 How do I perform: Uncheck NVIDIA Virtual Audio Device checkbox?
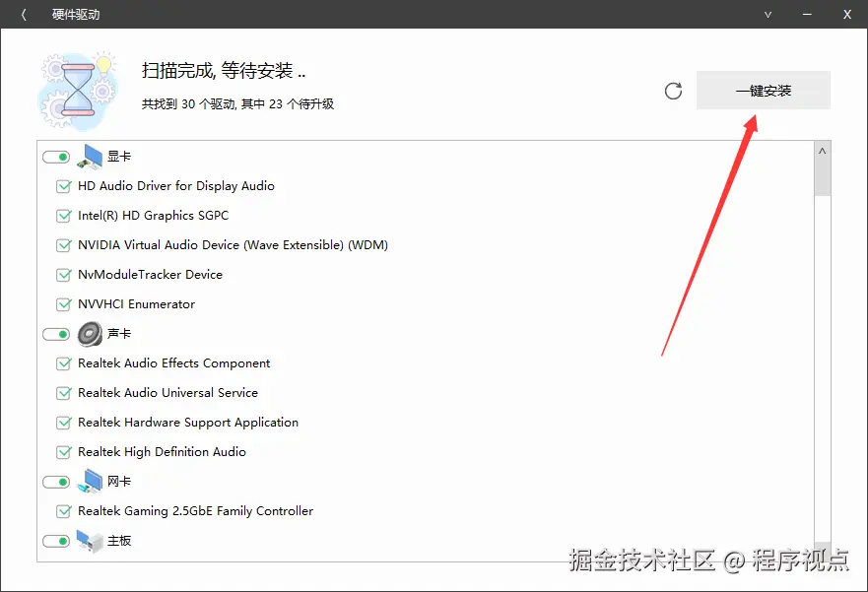pos(64,245)
